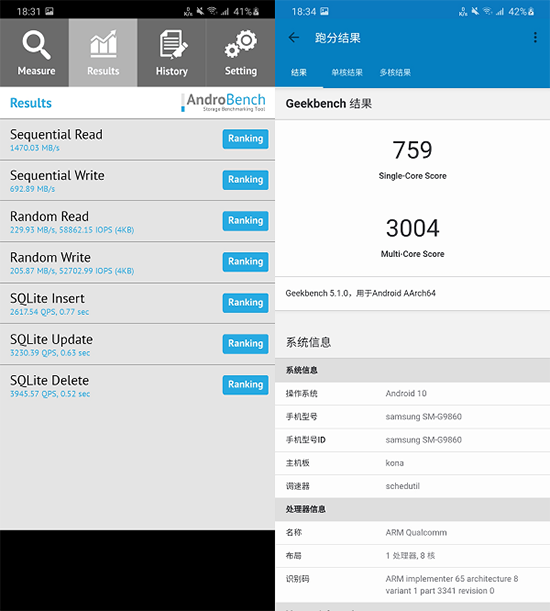Tap the picture notification icon in the left status bar
Viewport: 550px width, 611px height.
(49, 11)
